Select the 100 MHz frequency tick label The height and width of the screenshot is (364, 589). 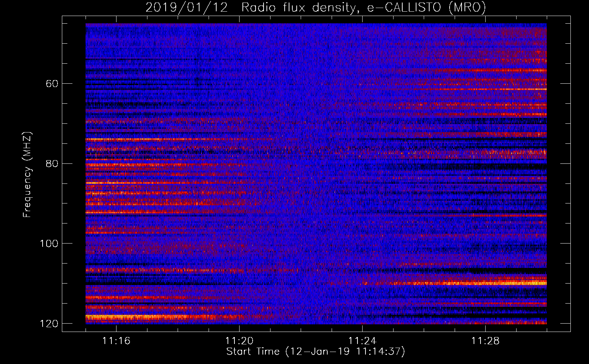coord(49,244)
